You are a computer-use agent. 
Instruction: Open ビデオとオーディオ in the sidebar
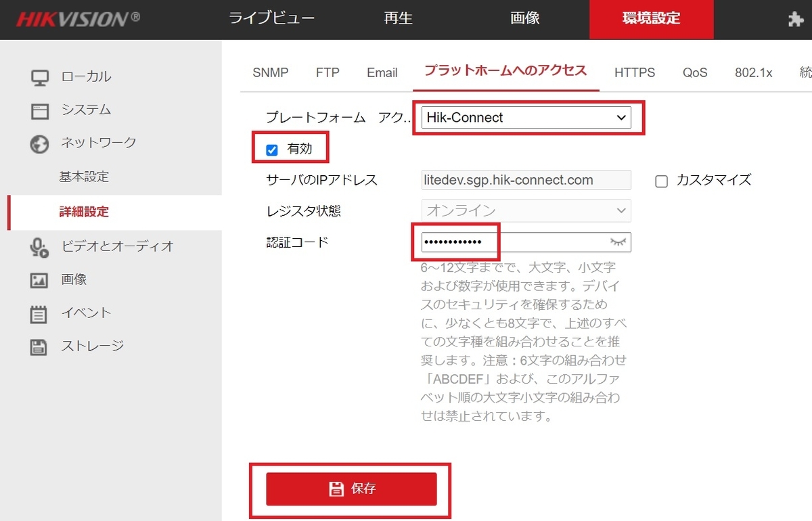point(118,246)
